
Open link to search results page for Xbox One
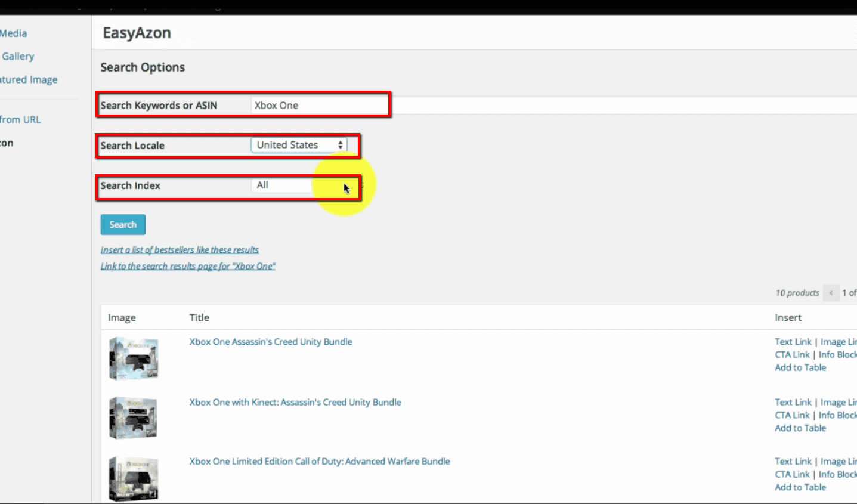[x=188, y=266]
